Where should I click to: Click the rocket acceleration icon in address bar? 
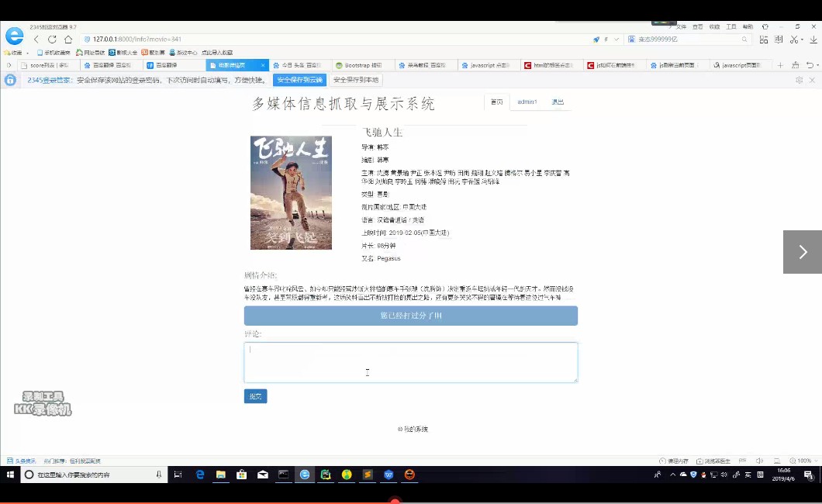click(x=596, y=40)
